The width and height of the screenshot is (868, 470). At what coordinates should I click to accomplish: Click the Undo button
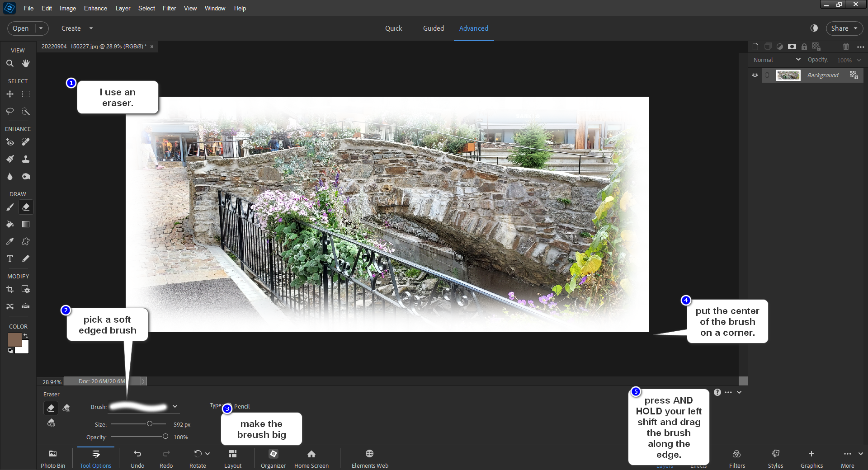click(x=137, y=457)
